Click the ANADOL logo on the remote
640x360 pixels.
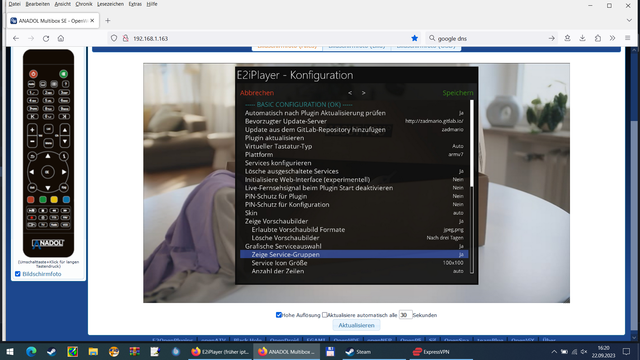click(x=48, y=243)
